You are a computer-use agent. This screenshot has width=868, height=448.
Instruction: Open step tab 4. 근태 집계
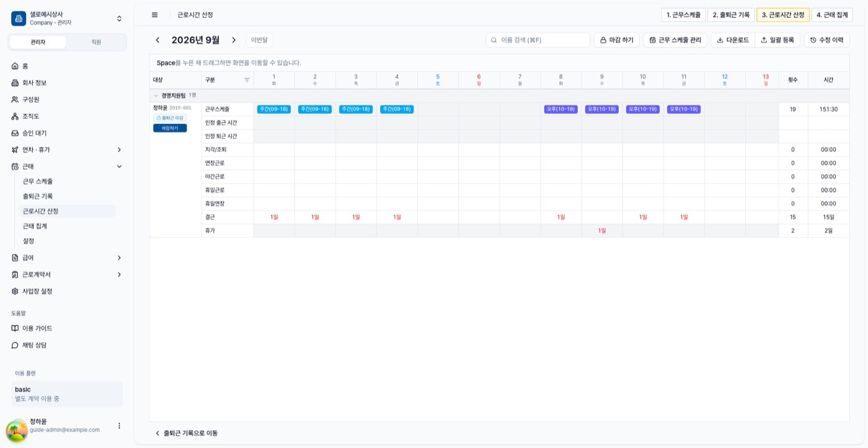(832, 15)
